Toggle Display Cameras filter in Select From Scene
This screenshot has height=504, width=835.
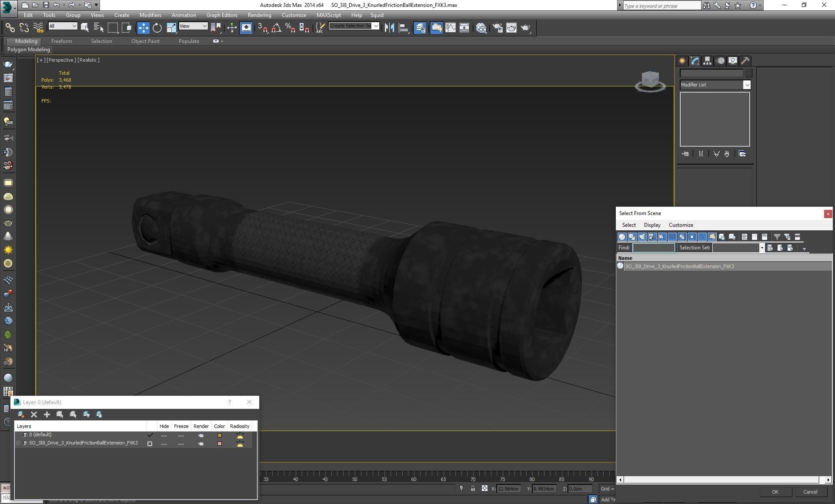(x=652, y=237)
